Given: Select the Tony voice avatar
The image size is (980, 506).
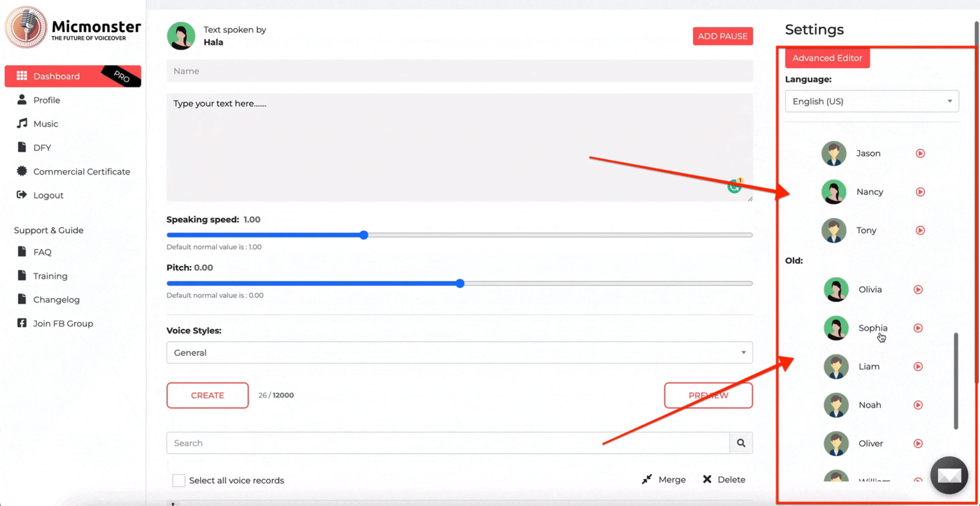Looking at the screenshot, I should pos(834,230).
